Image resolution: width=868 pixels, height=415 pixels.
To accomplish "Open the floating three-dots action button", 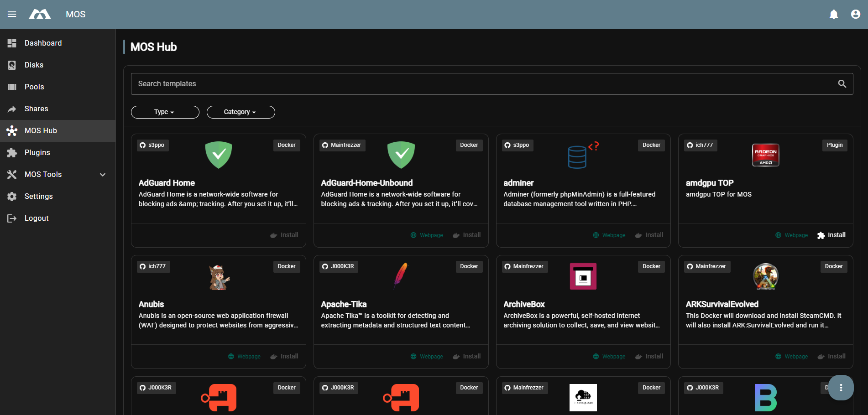I will pyautogui.click(x=841, y=388).
